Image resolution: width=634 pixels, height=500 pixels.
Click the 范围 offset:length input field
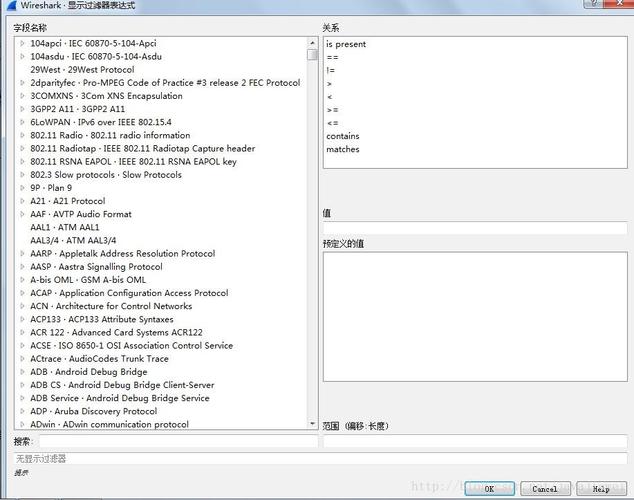point(475,441)
